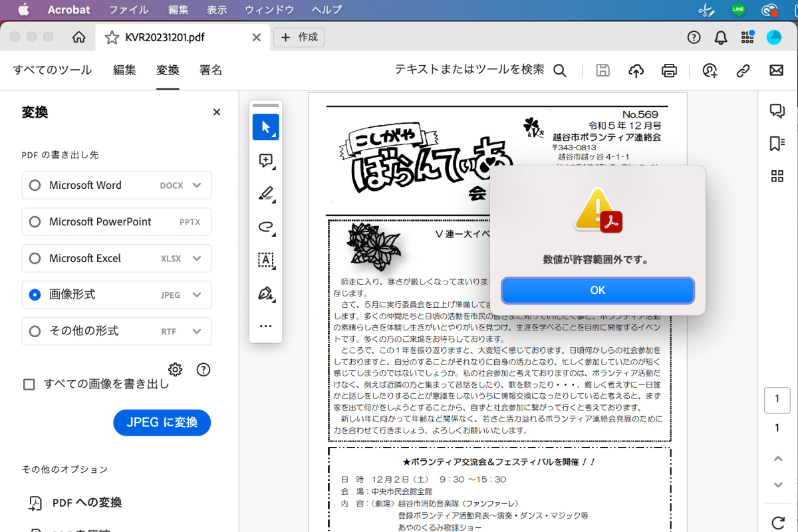
Task: Select the text box tool
Action: [x=266, y=260]
